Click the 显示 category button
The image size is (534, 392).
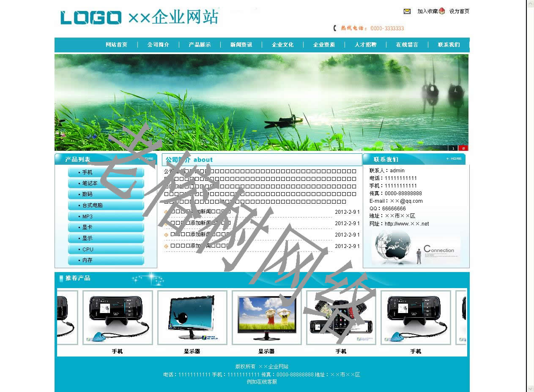click(106, 238)
